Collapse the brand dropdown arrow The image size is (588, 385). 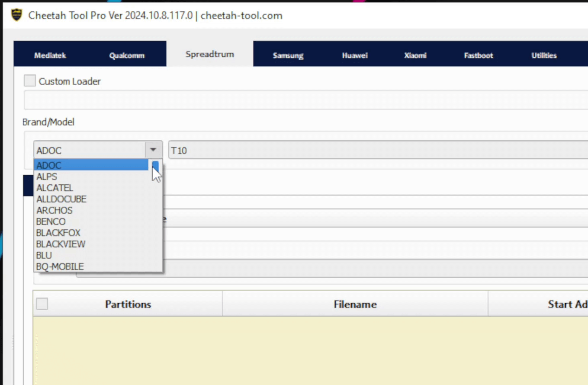pyautogui.click(x=153, y=150)
